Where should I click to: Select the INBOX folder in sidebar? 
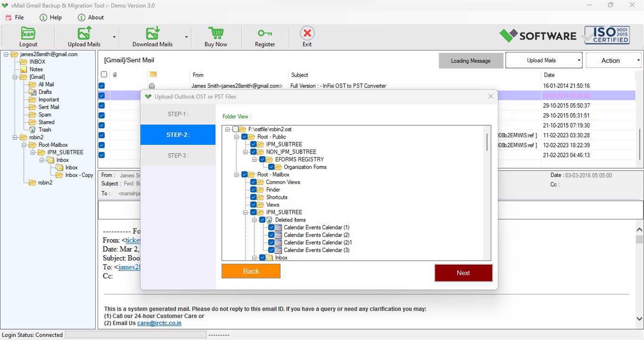(x=37, y=62)
